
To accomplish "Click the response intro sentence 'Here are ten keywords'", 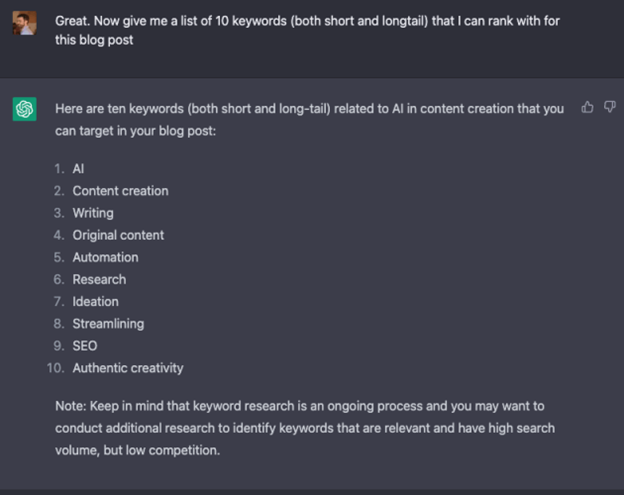I will [309, 108].
